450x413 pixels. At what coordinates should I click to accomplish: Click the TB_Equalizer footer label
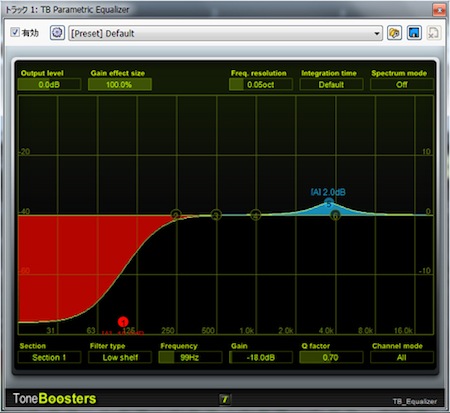point(414,401)
